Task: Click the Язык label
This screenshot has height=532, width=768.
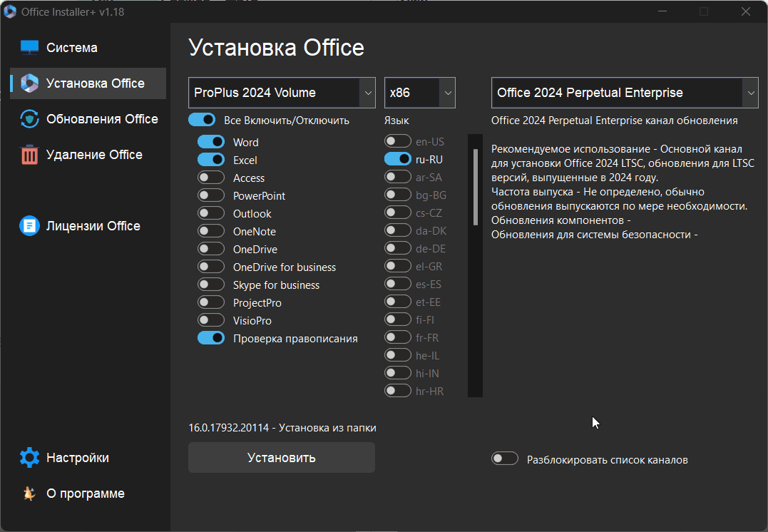Action: tap(396, 121)
